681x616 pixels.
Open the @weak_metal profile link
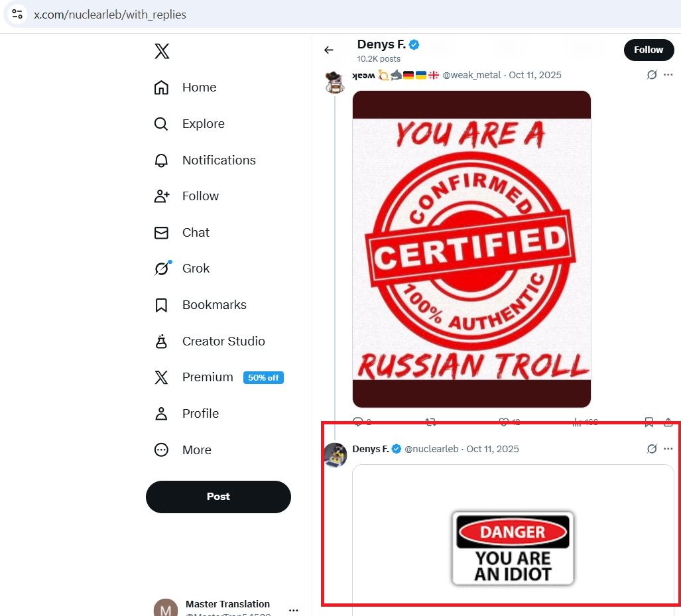click(x=471, y=75)
